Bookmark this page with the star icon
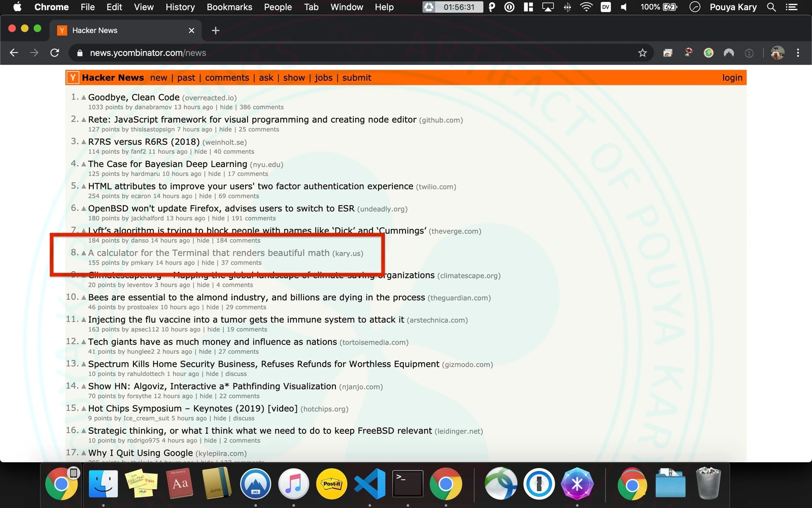 coord(642,53)
